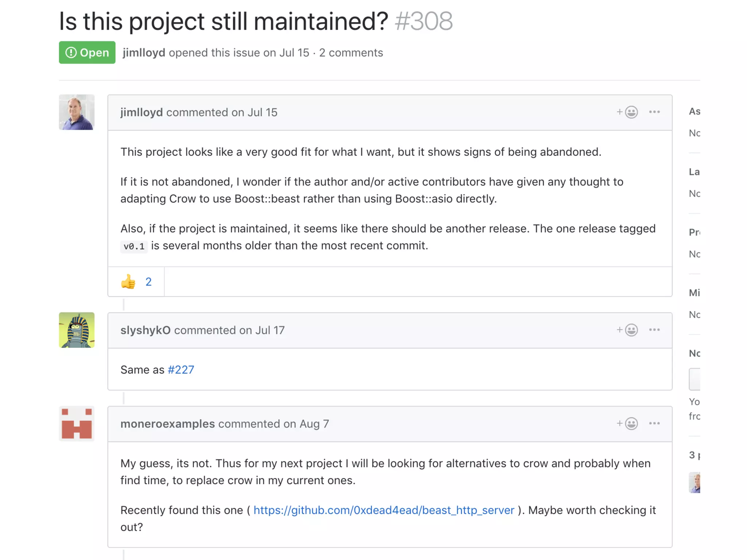
Task: Click jimlloyd's profile avatar photo
Action: [77, 112]
